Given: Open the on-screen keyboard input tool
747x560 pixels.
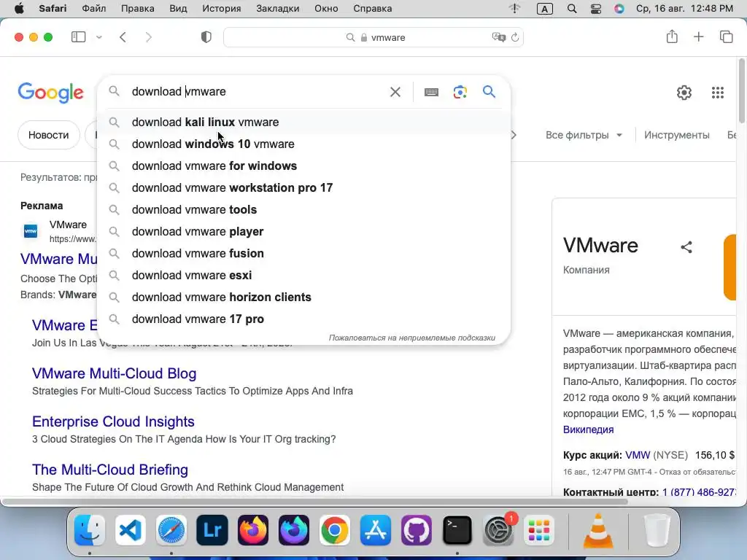Looking at the screenshot, I should tap(431, 92).
